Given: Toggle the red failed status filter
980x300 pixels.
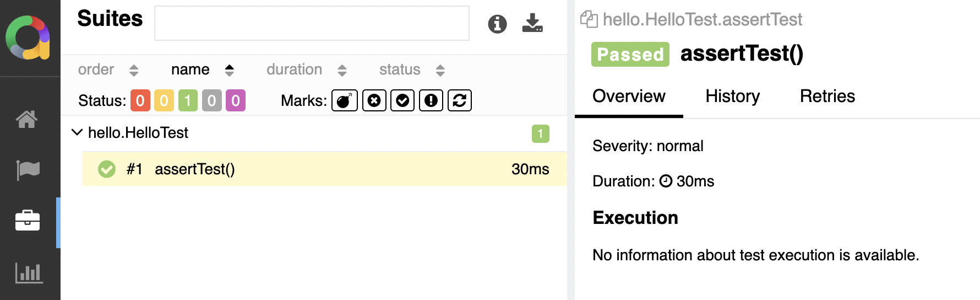Looking at the screenshot, I should pyautogui.click(x=140, y=100).
